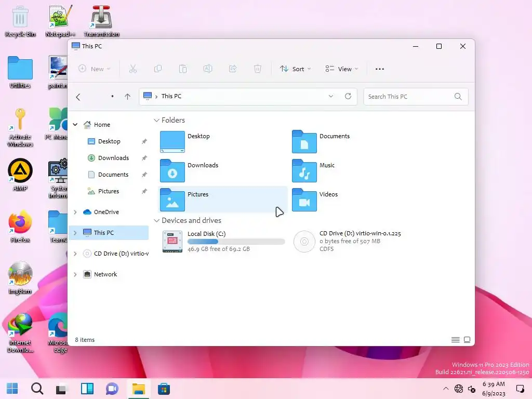Refresh the This PC view
This screenshot has height=399, width=532.
pyautogui.click(x=348, y=96)
